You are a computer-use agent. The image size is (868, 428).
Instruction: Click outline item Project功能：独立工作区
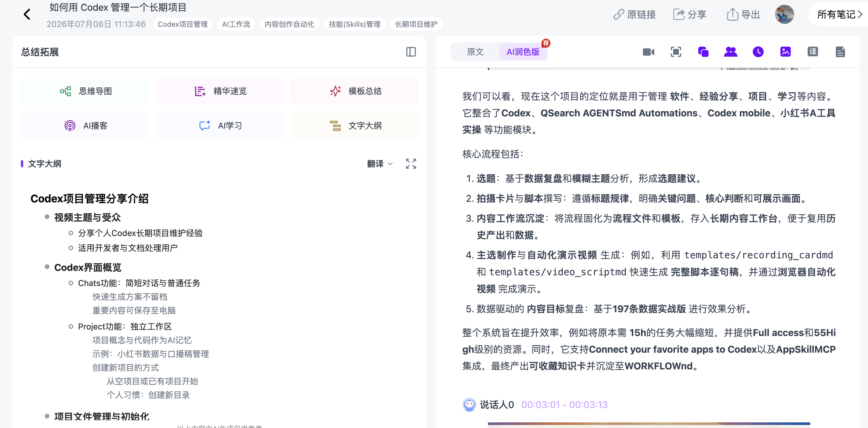(125, 327)
